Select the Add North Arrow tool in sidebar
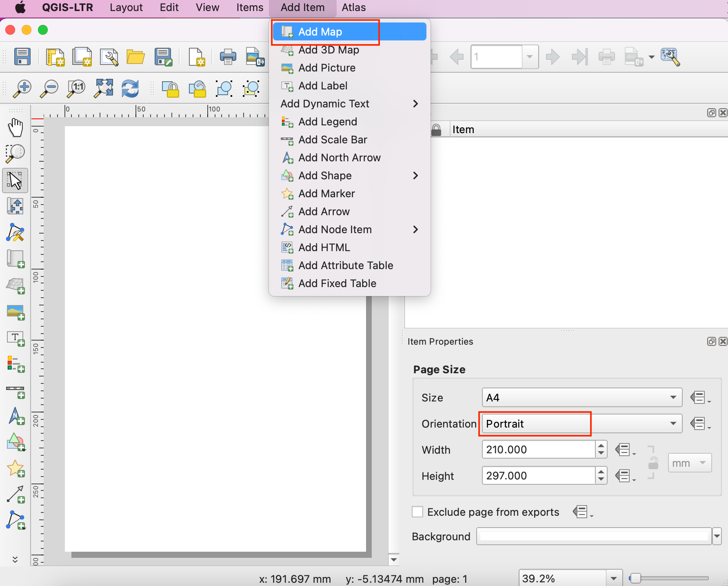The width and height of the screenshot is (728, 586). tap(16, 417)
